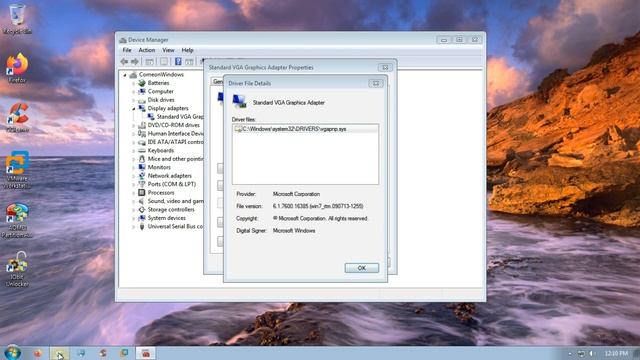Click the Forward arrow in Device Manager toolbar

135,62
